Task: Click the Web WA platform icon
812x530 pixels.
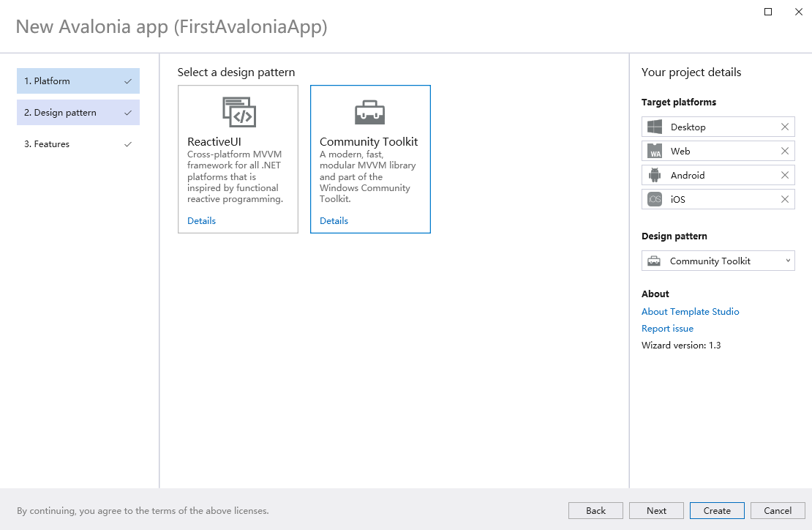Action: [x=655, y=151]
